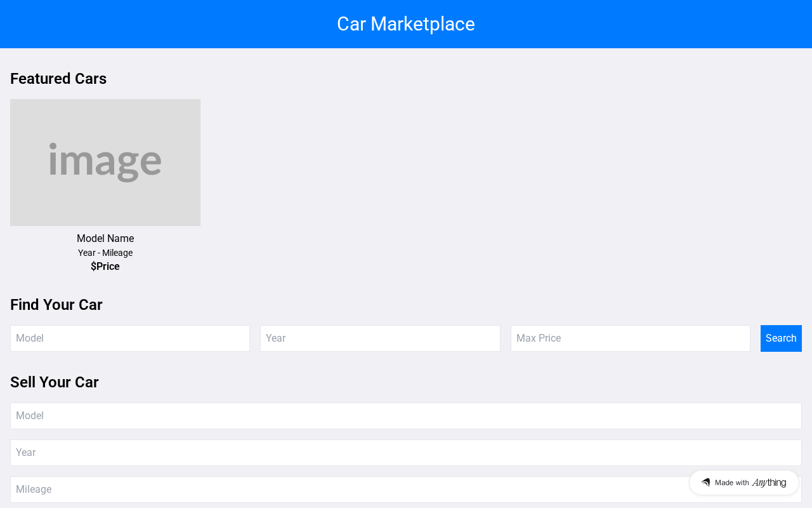The width and height of the screenshot is (812, 508).
Task: Click the Anything bird logo icon
Action: 705,483
